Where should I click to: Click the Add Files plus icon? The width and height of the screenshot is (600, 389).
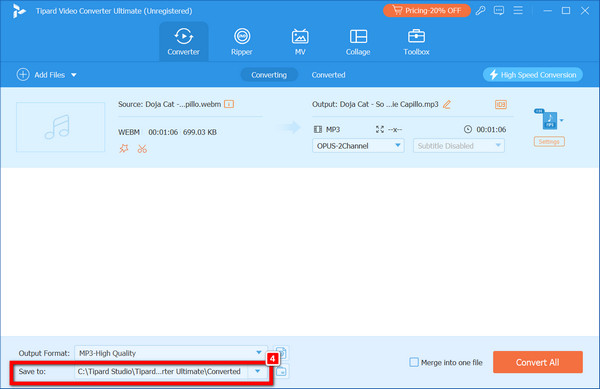pyautogui.click(x=23, y=75)
